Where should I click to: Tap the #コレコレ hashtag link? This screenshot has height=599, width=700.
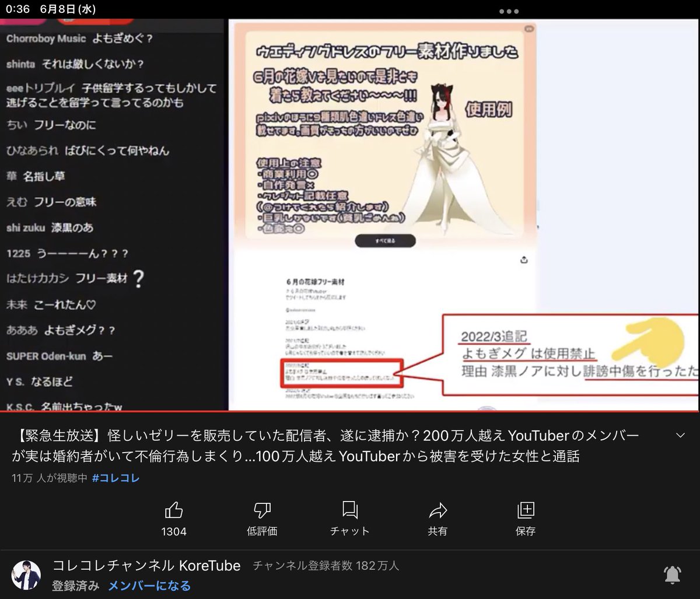point(116,478)
